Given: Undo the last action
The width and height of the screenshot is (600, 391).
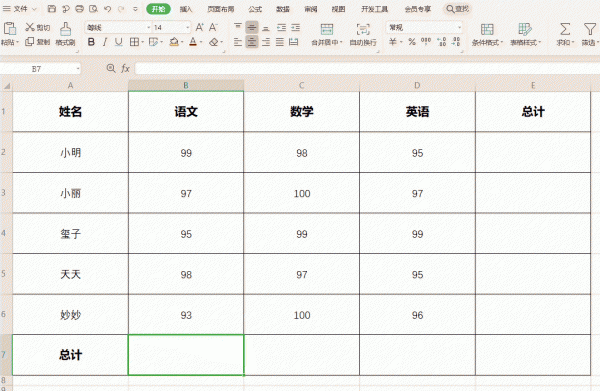Looking at the screenshot, I should (x=108, y=9).
